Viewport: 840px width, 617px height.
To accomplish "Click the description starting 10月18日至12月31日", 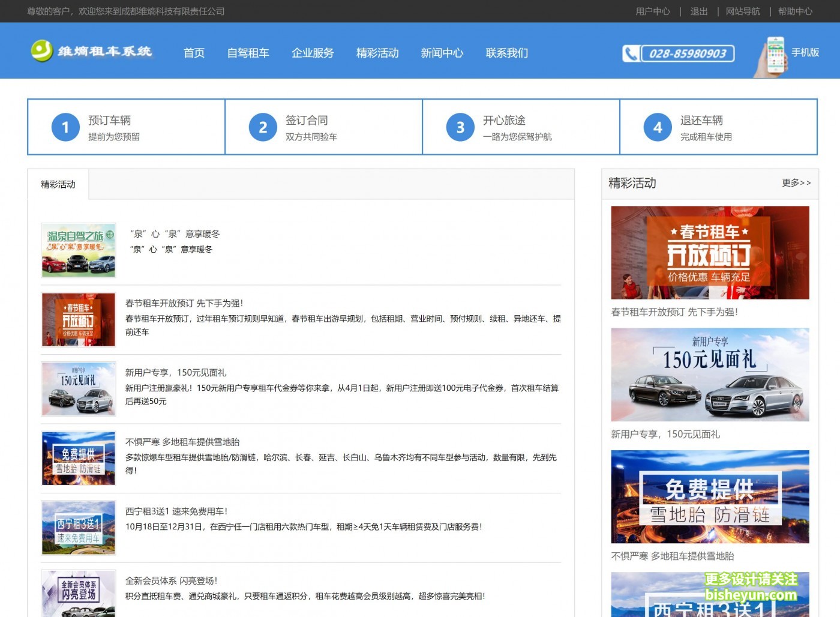I will (304, 527).
